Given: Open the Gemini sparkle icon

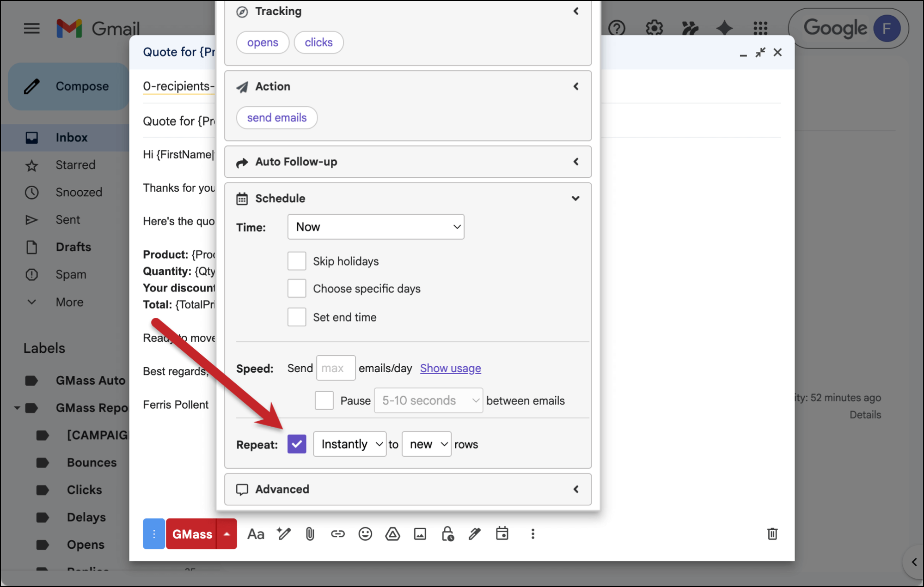Looking at the screenshot, I should 724,29.
